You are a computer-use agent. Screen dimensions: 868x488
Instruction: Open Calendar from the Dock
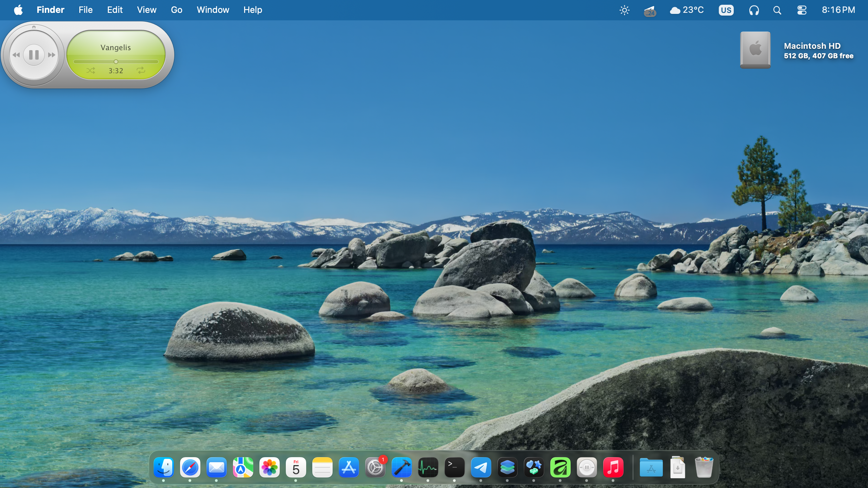coord(296,468)
